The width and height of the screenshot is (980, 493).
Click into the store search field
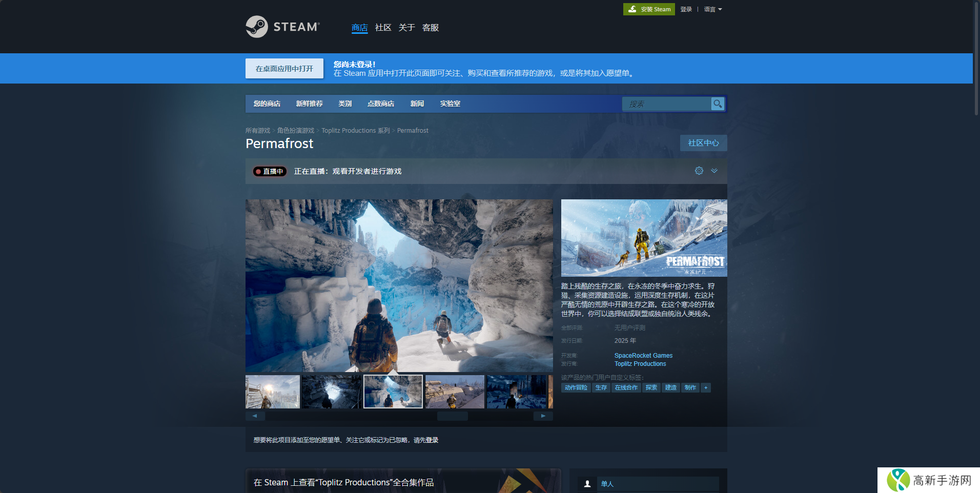coord(666,104)
